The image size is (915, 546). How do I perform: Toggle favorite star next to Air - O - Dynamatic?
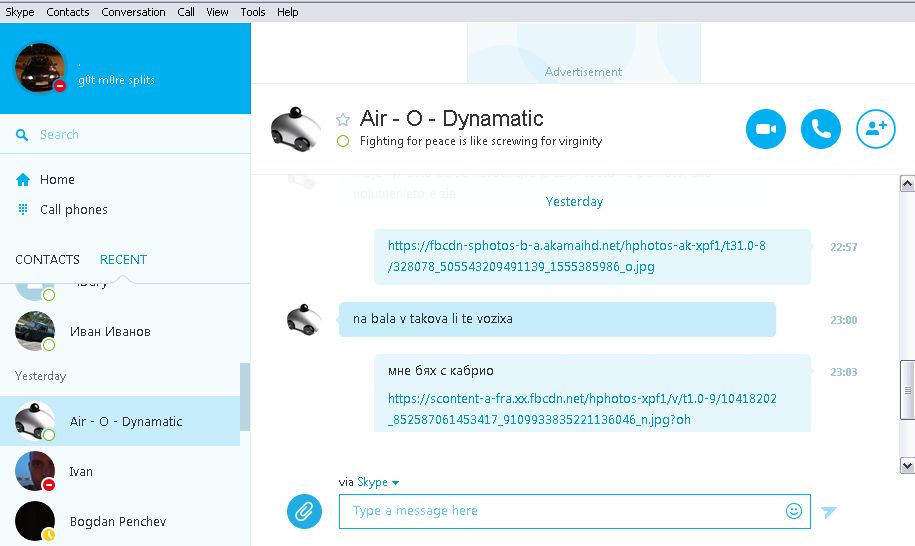coord(343,120)
